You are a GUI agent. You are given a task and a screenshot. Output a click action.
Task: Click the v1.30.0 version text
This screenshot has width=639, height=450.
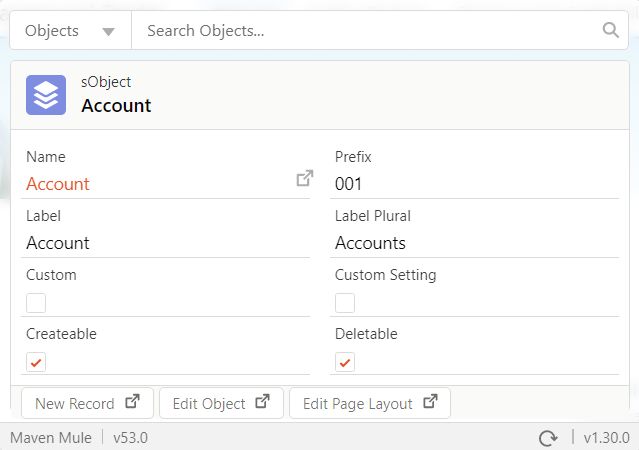point(606,438)
